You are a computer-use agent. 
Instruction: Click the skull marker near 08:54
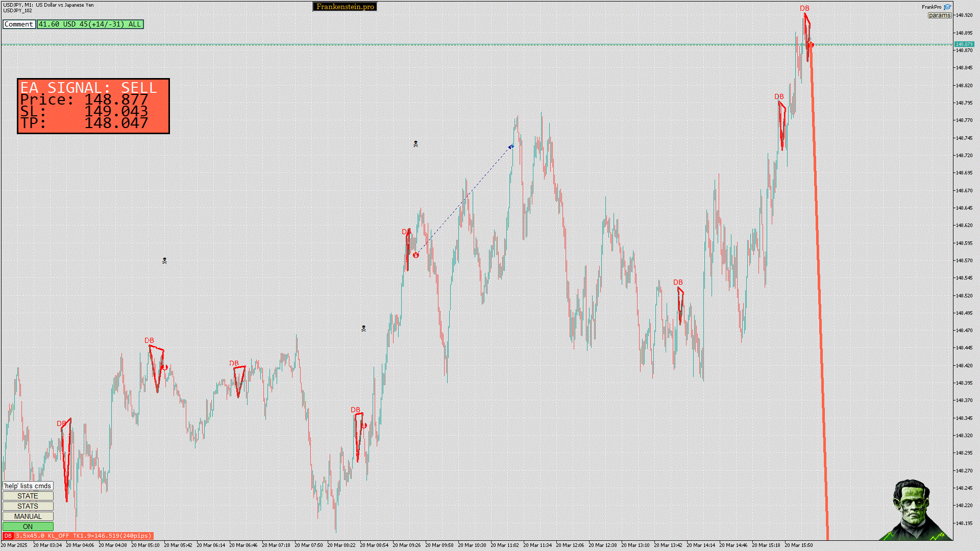[363, 329]
